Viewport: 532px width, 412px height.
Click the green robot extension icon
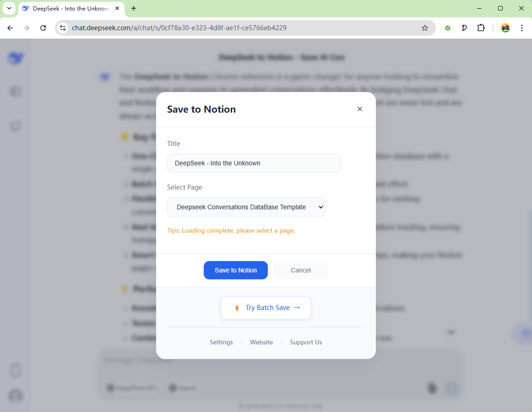coord(448,28)
